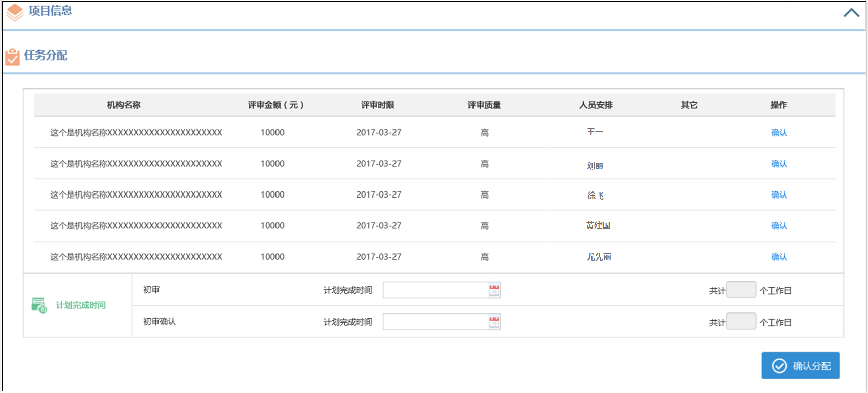Click the 任务分配 clipboard icon

click(x=12, y=57)
